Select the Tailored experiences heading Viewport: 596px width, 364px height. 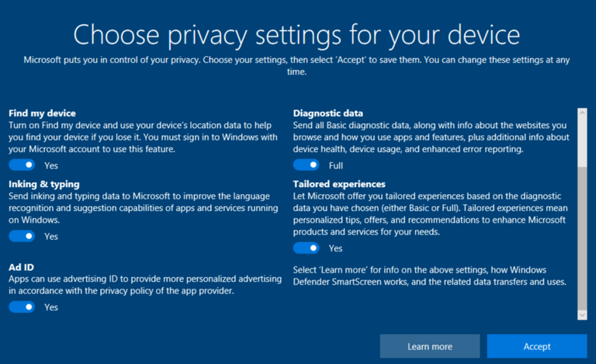click(x=339, y=184)
